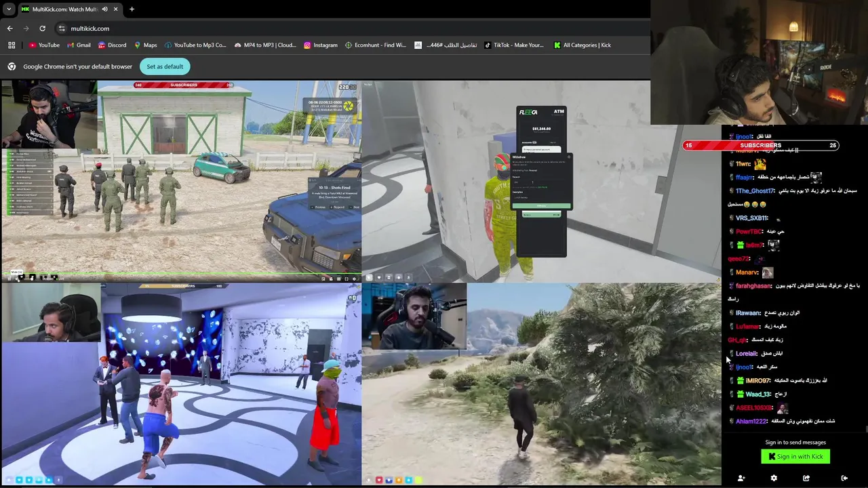Mute the MultiKick tab via speaker icon
This screenshot has width=868, height=488.
tap(104, 9)
